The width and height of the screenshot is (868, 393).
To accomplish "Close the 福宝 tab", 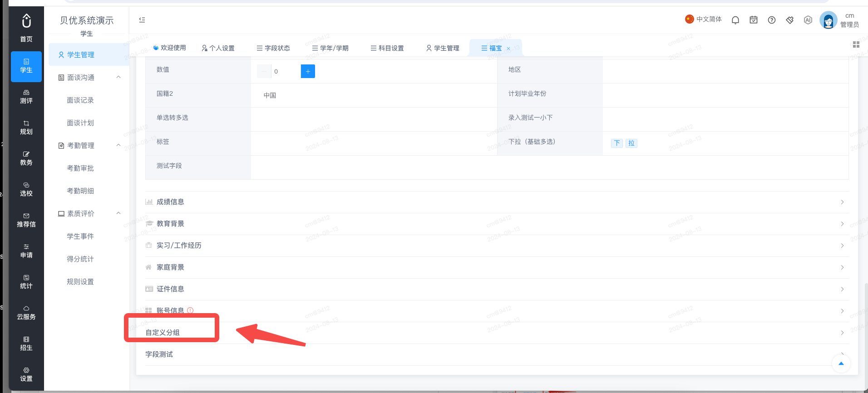I will point(508,49).
